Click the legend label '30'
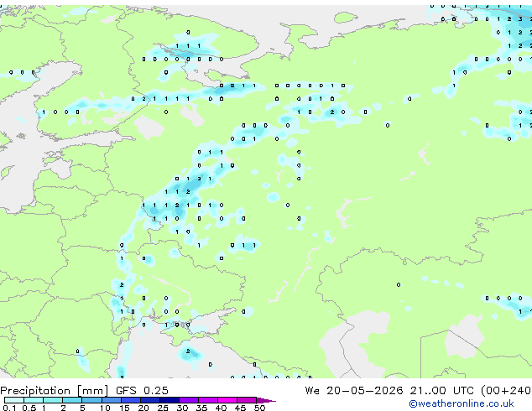 pos(182,408)
